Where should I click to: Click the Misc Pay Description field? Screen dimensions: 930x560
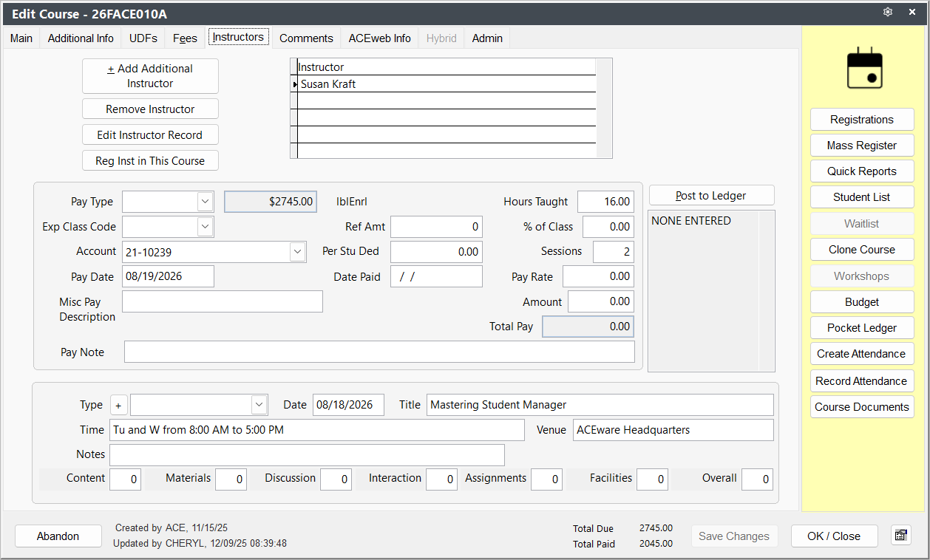pos(223,301)
